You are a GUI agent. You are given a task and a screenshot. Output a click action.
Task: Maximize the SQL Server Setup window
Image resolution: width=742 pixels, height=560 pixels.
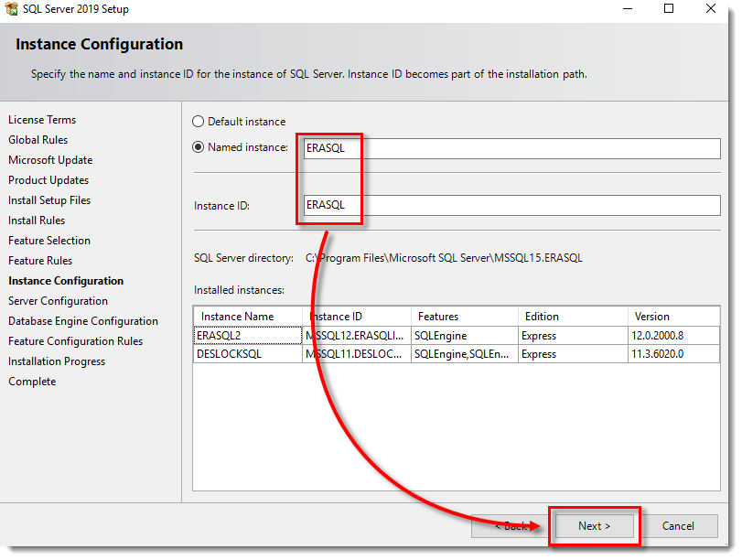click(x=669, y=8)
